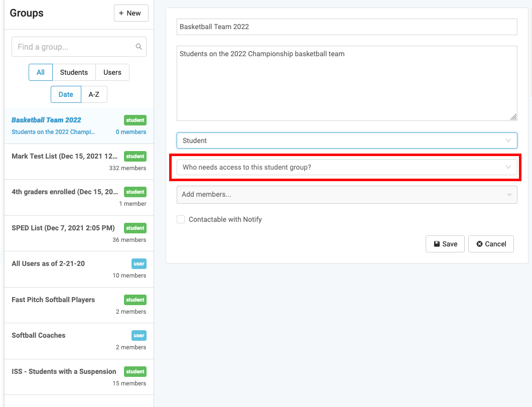Click the student badge on 4th graders enrolled
This screenshot has height=407, width=532.
click(135, 192)
